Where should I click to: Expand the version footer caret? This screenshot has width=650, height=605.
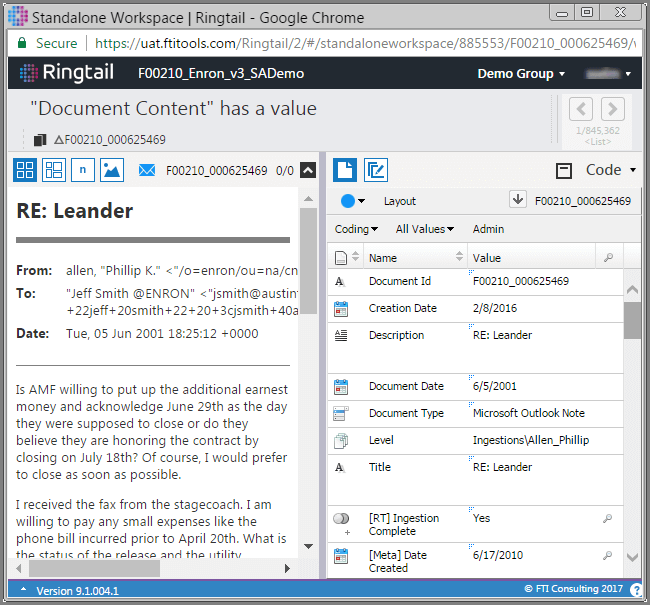24,589
